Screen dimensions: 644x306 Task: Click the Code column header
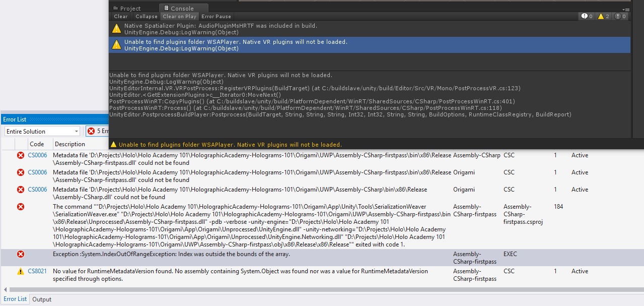(37, 144)
